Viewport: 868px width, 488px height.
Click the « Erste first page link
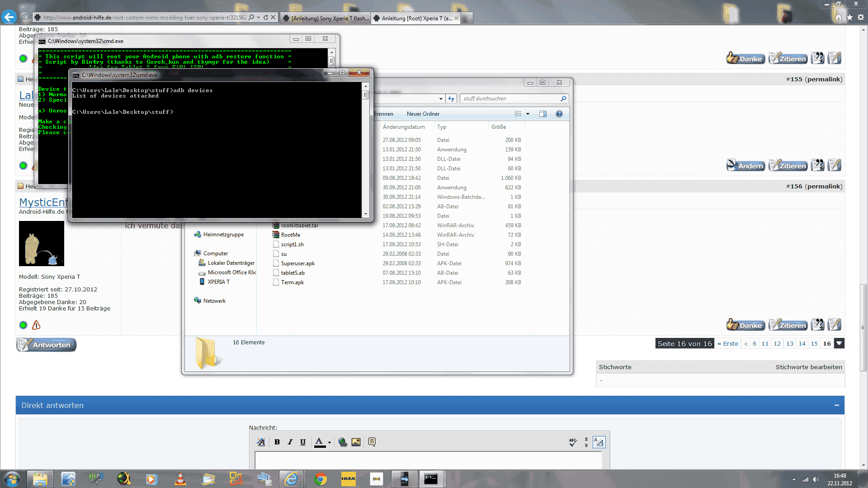728,343
